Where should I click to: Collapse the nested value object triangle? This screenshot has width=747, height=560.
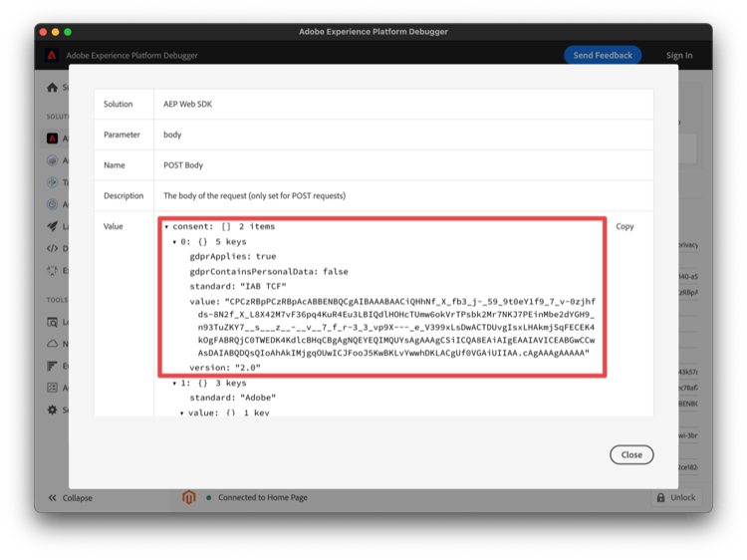pyautogui.click(x=182, y=414)
